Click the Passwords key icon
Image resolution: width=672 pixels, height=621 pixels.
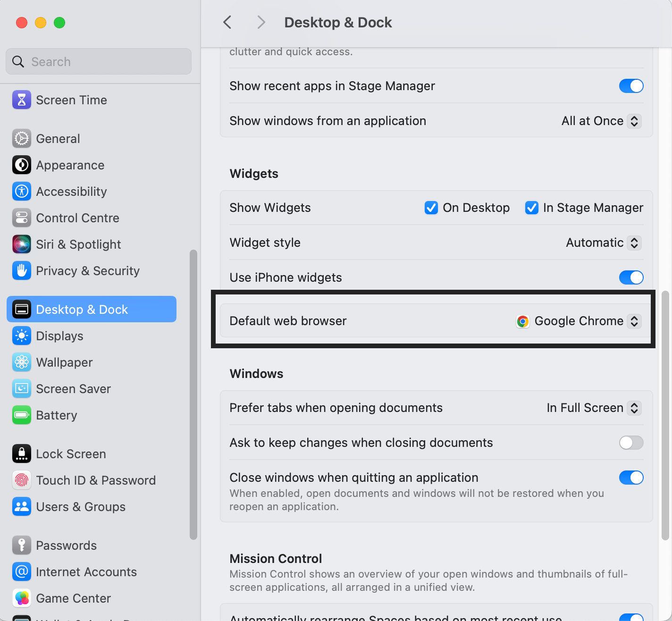coord(22,545)
